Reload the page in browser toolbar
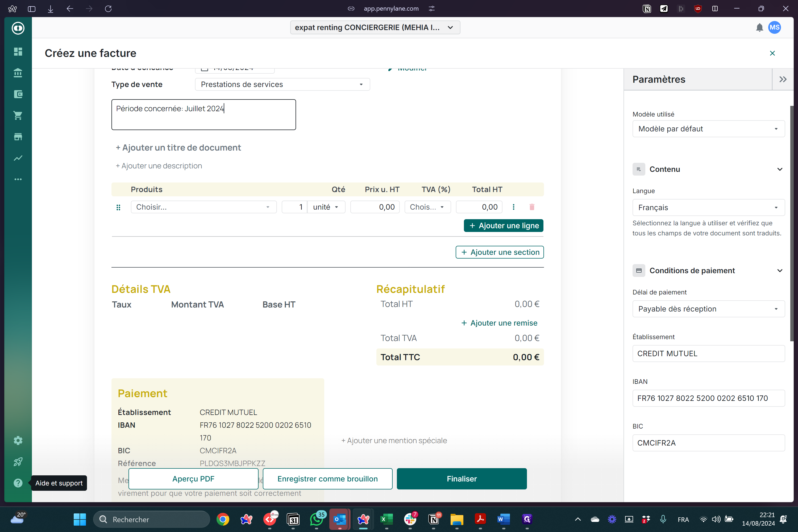The image size is (798, 532). point(108,9)
